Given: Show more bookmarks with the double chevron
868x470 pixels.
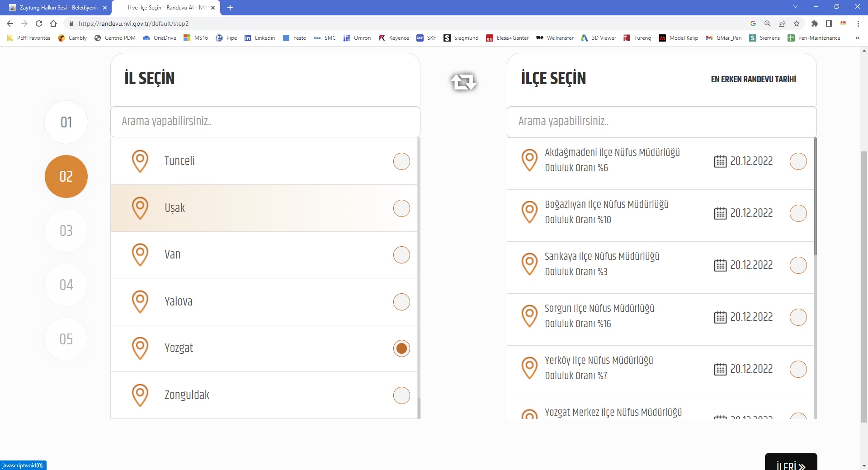Looking at the screenshot, I should tap(857, 38).
